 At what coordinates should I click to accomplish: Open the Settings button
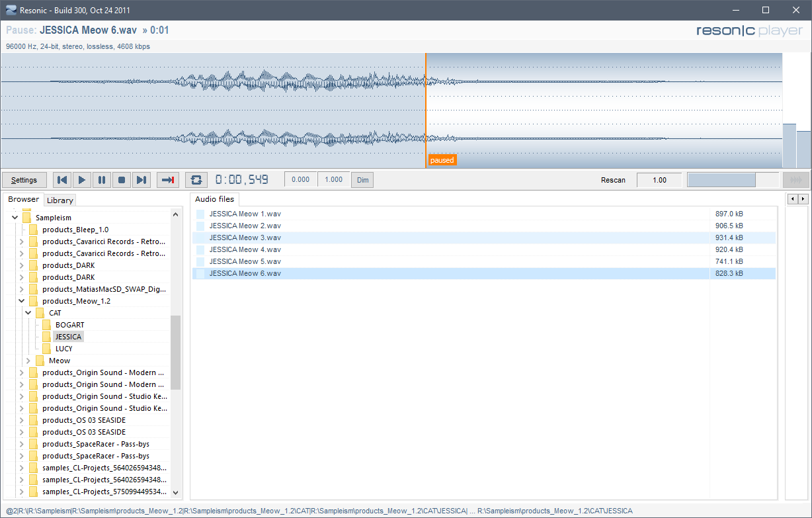click(24, 180)
